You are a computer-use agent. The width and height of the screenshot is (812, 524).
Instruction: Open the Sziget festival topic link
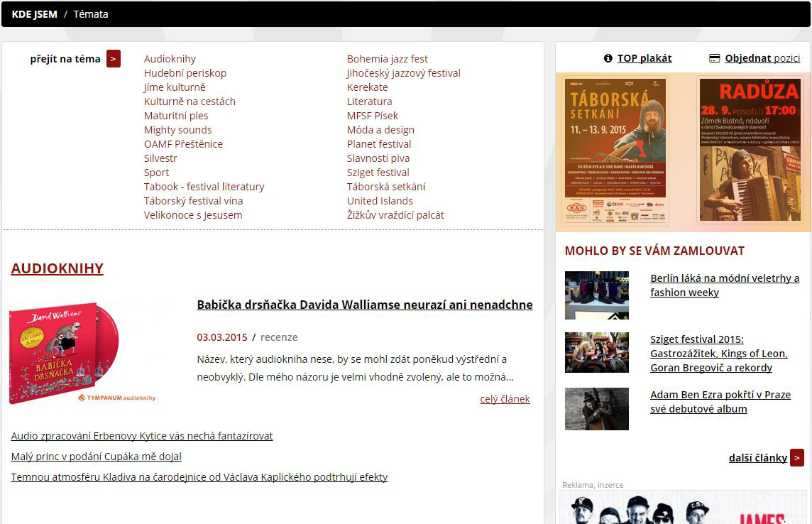(378, 173)
